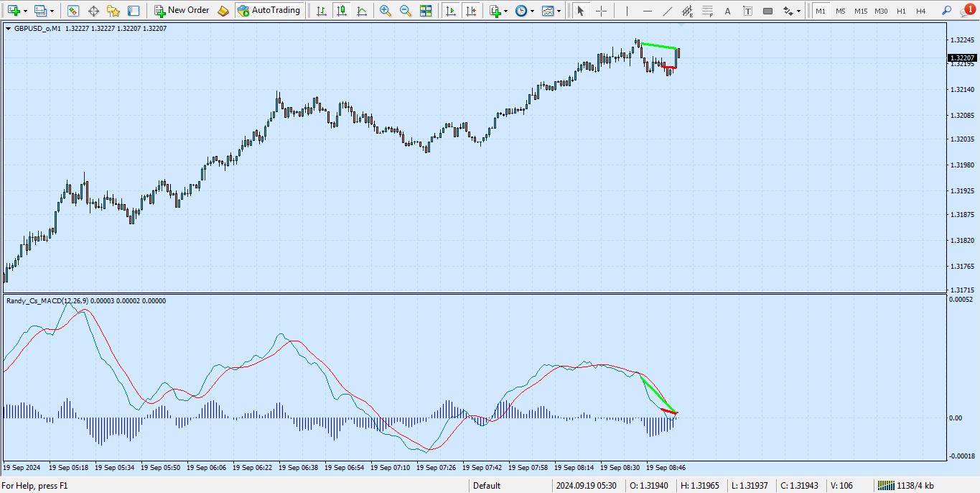Toggle chart auto scroll
The height and width of the screenshot is (493, 980).
(450, 11)
